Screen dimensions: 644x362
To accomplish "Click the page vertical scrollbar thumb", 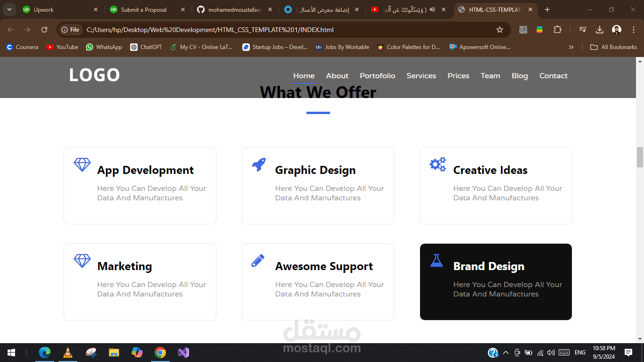I will [x=640, y=157].
